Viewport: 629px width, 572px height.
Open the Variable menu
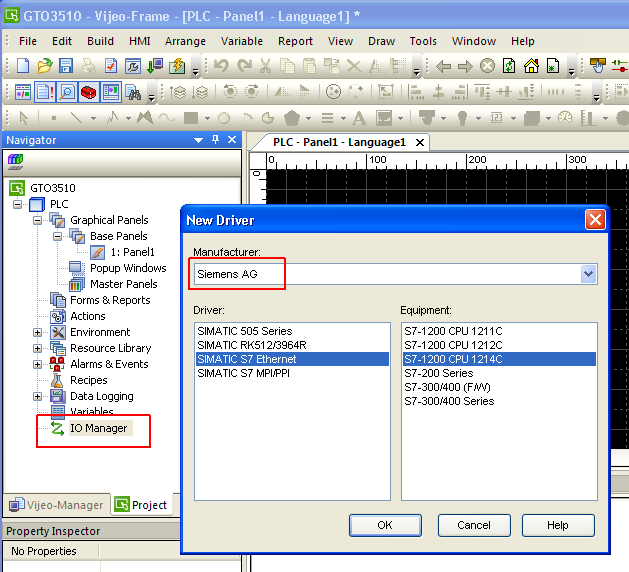242,41
